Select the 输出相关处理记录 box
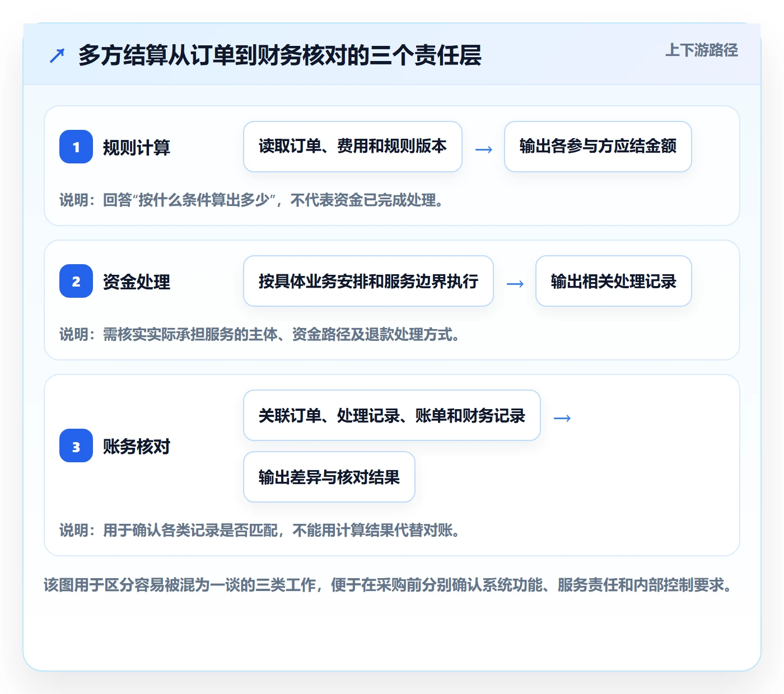 (x=614, y=281)
